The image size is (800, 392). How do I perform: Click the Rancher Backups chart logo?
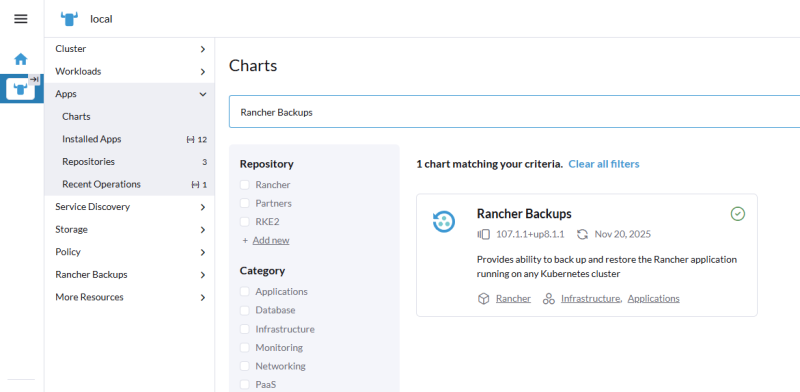444,222
